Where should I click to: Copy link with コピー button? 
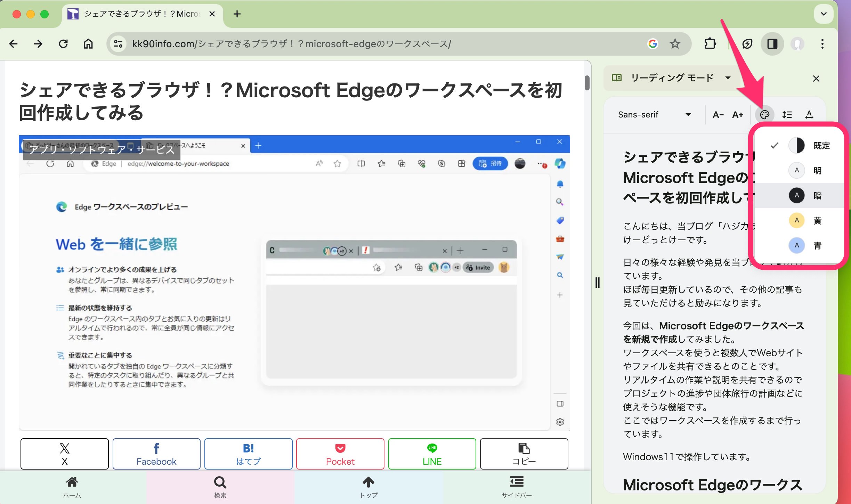524,454
